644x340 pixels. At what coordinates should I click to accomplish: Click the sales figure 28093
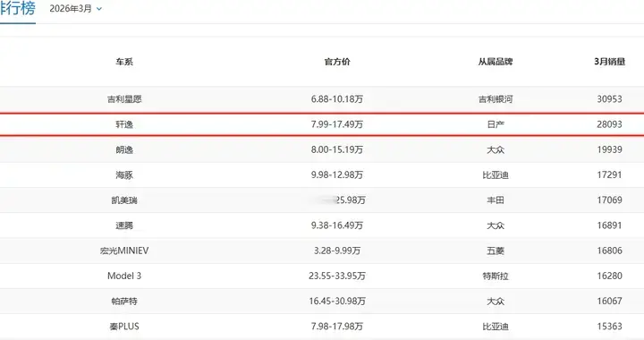[609, 124]
